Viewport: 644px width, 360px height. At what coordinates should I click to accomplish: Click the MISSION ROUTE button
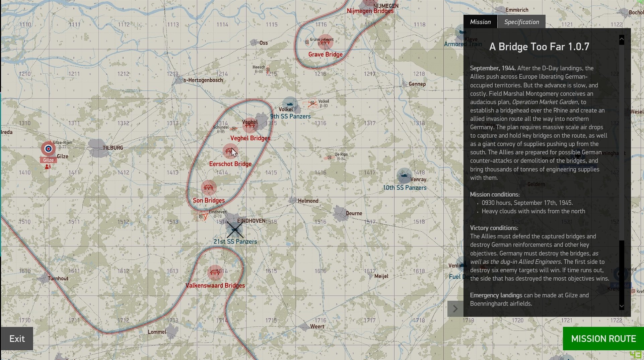coord(603,339)
